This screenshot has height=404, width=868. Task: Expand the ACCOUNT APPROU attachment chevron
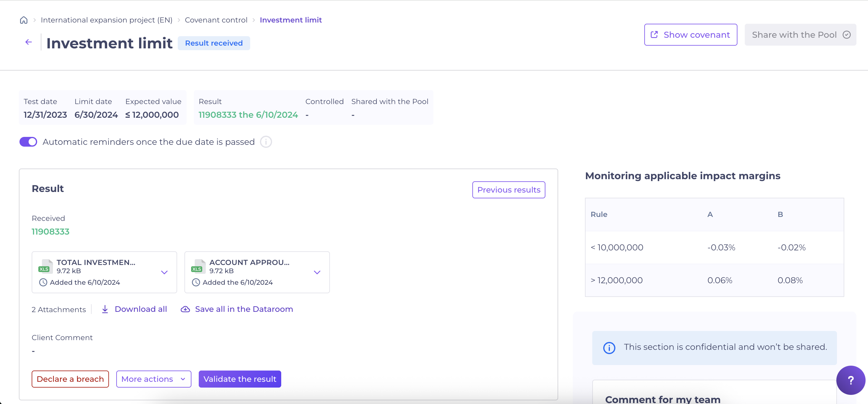point(317,272)
